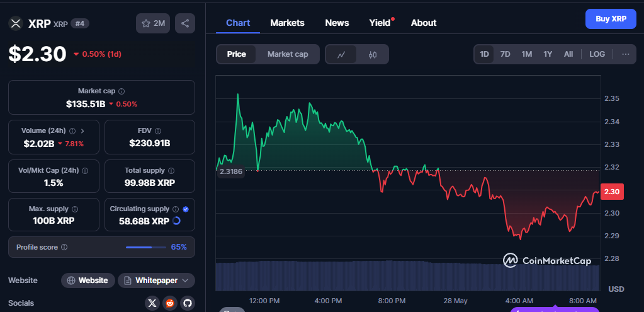
Task: Show Volume (24h) info icon
Action: (x=72, y=130)
